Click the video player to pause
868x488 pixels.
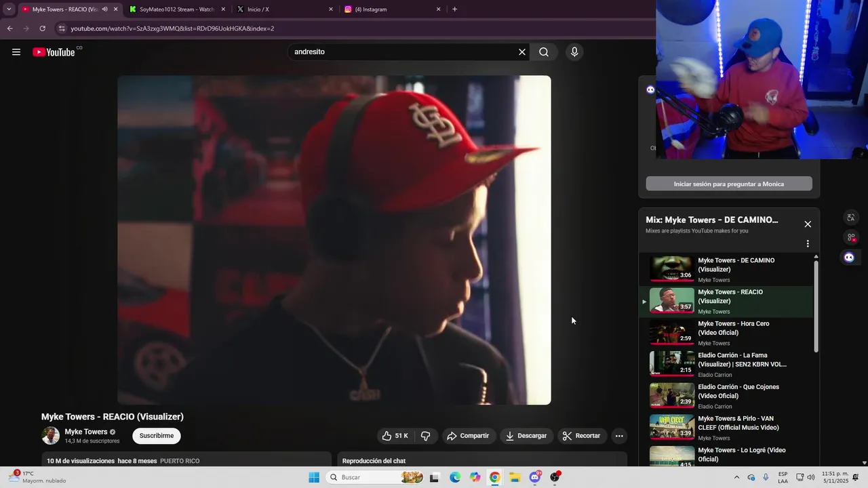[x=334, y=240]
